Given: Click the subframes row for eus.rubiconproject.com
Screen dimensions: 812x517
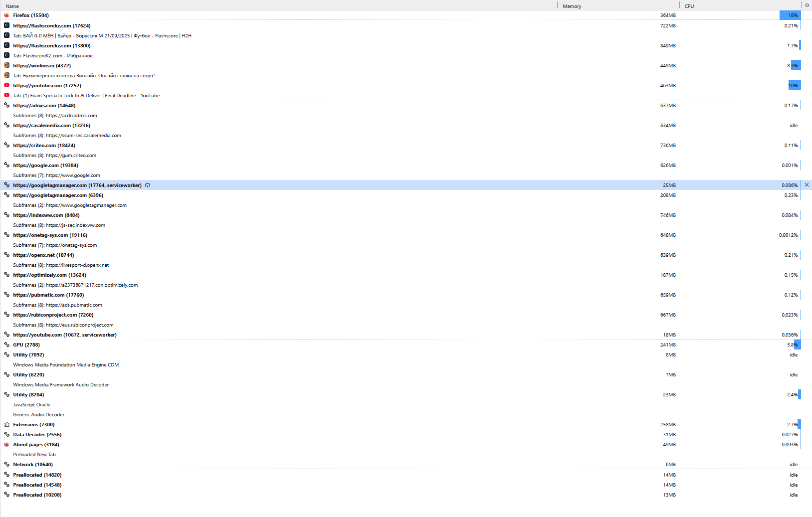Looking at the screenshot, I should click(406, 325).
